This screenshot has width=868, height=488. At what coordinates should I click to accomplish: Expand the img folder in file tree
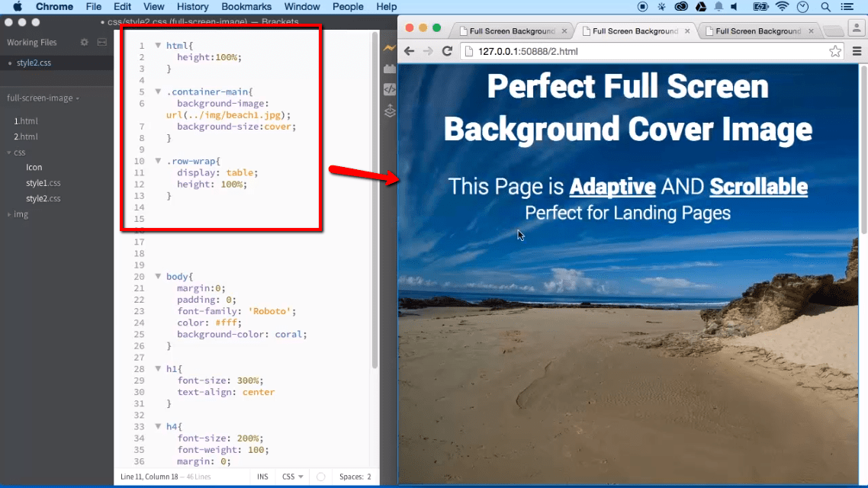9,214
